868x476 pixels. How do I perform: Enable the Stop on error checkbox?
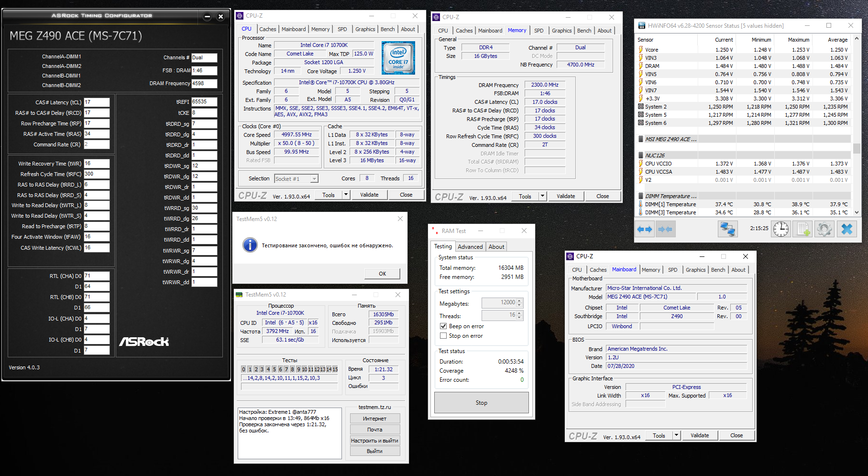(443, 336)
